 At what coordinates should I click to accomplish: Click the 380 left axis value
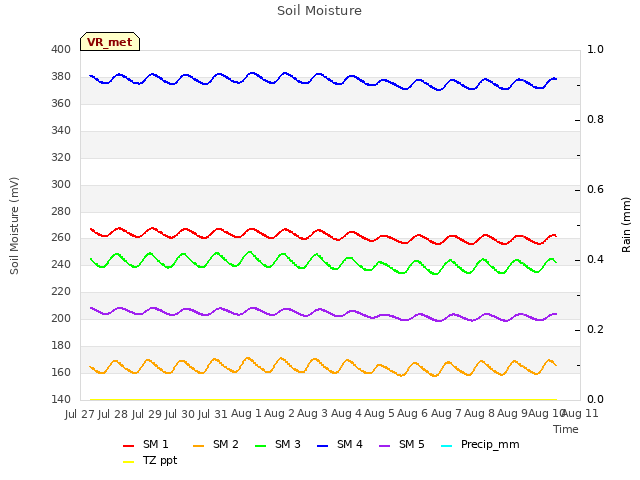[x=61, y=77]
